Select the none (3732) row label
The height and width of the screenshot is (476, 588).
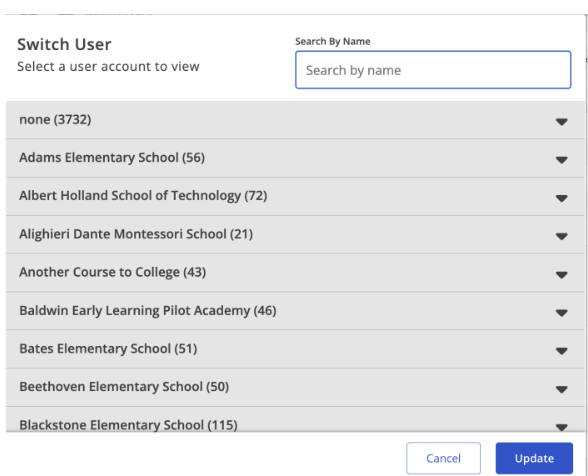(55, 120)
